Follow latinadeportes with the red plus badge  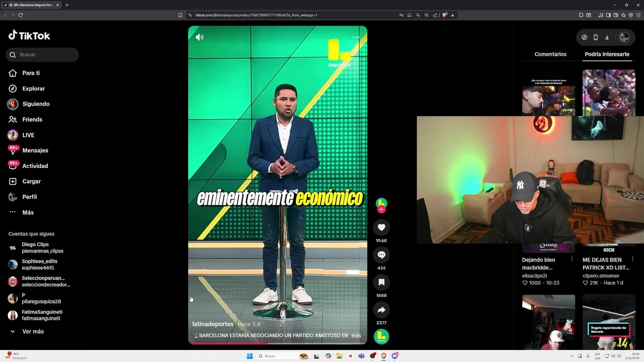(x=381, y=209)
